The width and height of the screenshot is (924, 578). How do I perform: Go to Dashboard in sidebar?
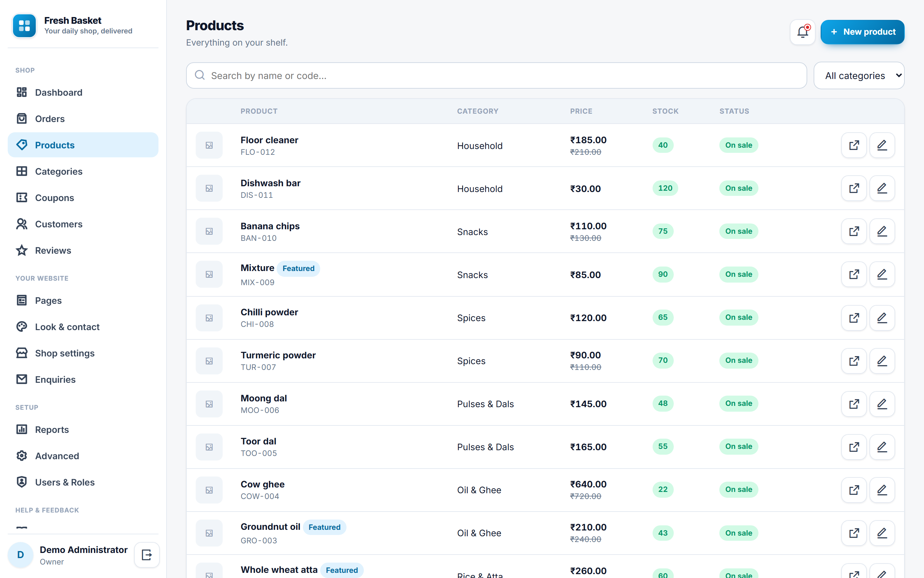point(83,92)
